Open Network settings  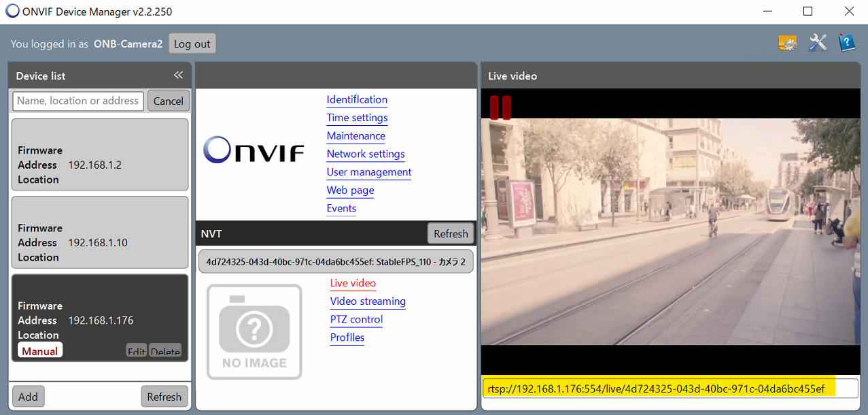coord(366,154)
